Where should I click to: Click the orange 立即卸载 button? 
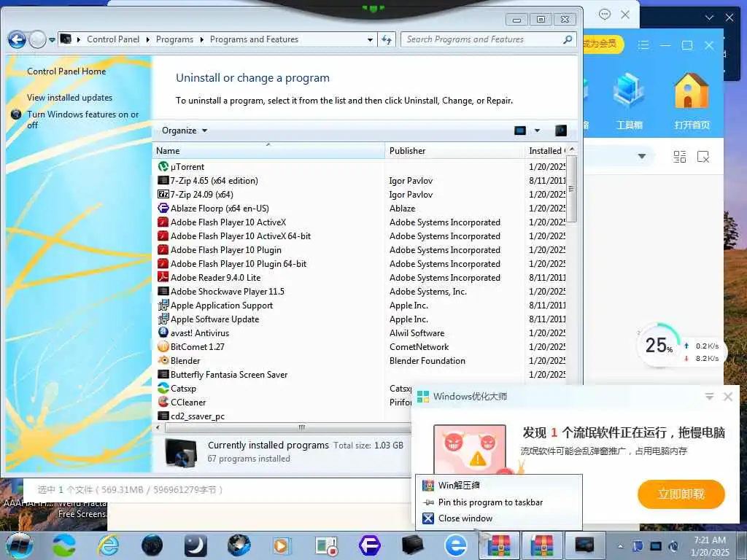[x=681, y=494]
